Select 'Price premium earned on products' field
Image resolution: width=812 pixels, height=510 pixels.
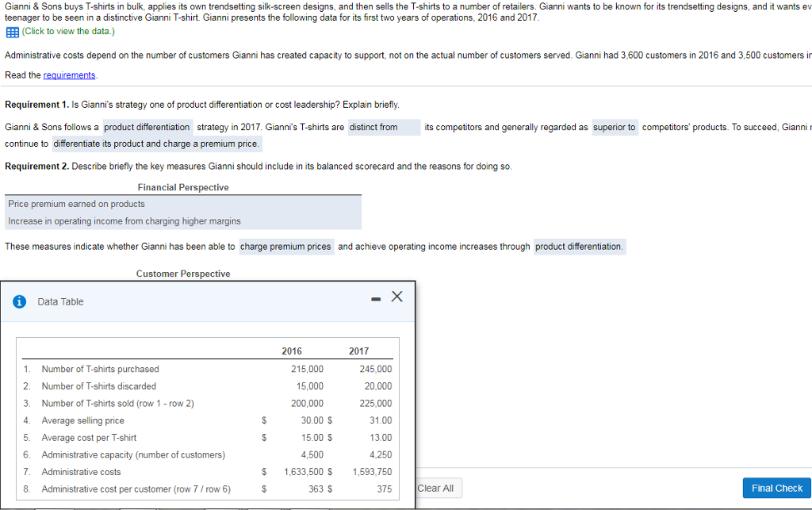click(x=183, y=204)
